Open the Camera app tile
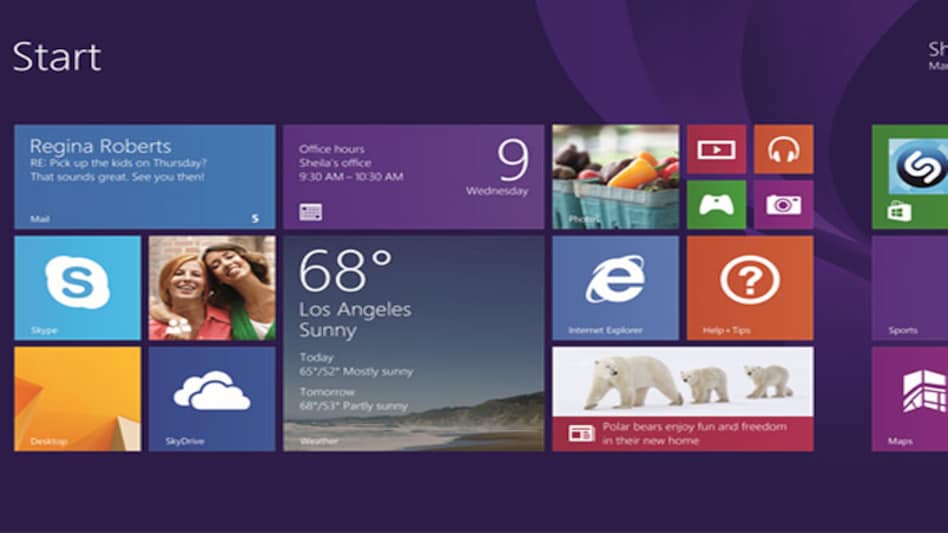This screenshot has height=533, width=948. pyautogui.click(x=783, y=205)
